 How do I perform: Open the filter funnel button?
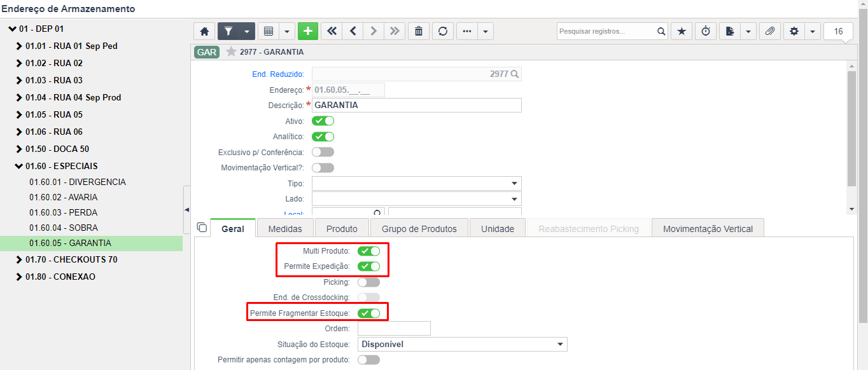pyautogui.click(x=228, y=31)
